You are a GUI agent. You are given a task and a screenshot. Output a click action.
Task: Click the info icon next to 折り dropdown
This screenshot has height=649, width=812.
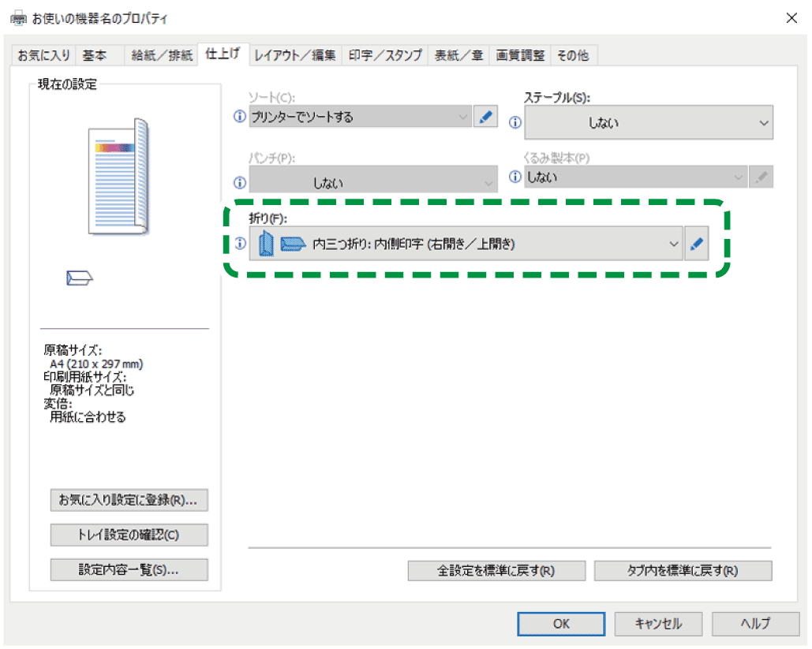[x=241, y=244]
